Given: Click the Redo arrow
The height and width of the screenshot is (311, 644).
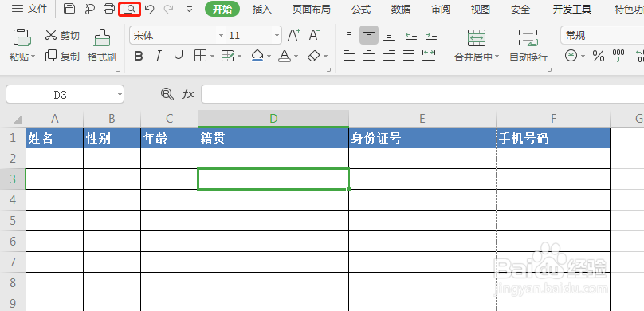Looking at the screenshot, I should coord(168,9).
